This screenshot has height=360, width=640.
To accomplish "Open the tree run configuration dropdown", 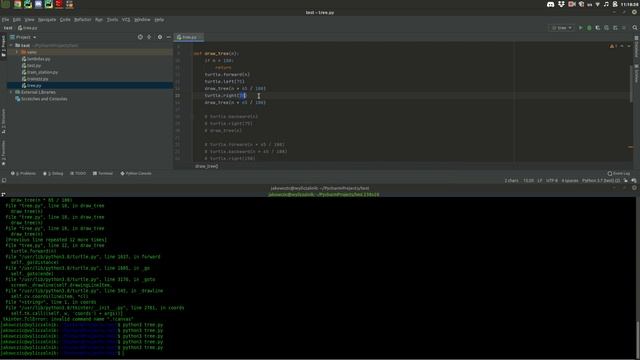I will (562, 28).
